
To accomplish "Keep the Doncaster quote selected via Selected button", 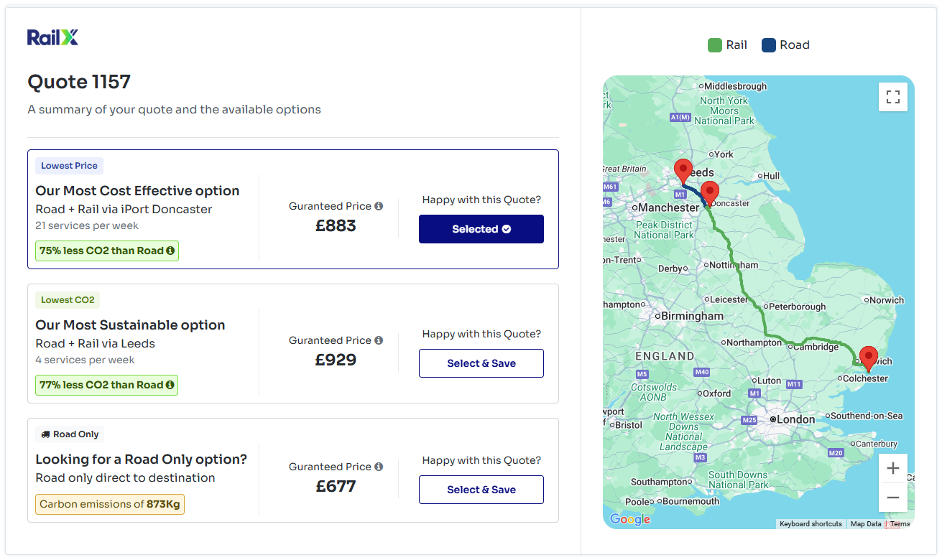I will pos(481,228).
